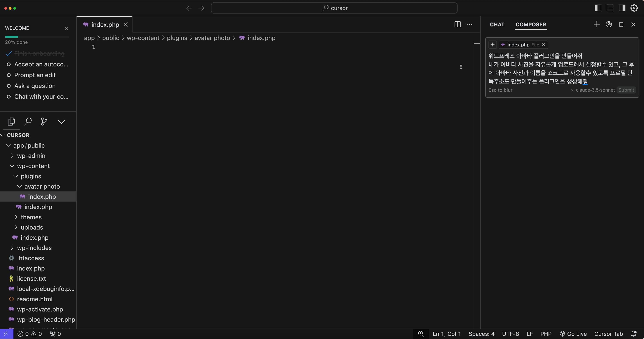Toggle the secondary right sidebar layout
Image resolution: width=644 pixels, height=339 pixels.
[x=622, y=8]
